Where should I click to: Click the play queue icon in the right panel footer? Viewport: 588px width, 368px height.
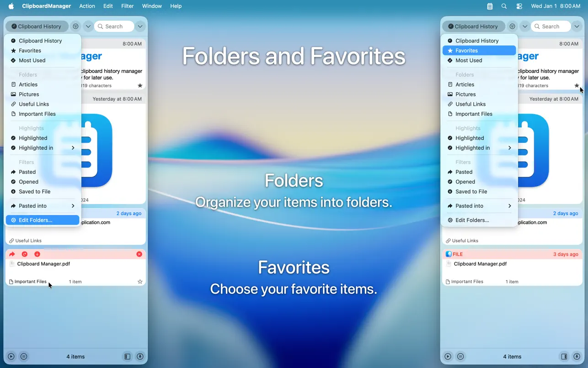point(448,357)
